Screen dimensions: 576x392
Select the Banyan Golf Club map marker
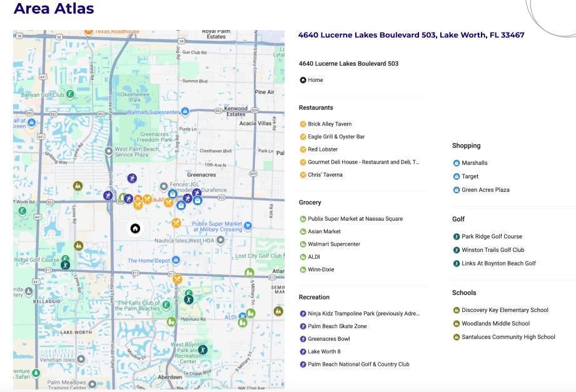point(71,94)
